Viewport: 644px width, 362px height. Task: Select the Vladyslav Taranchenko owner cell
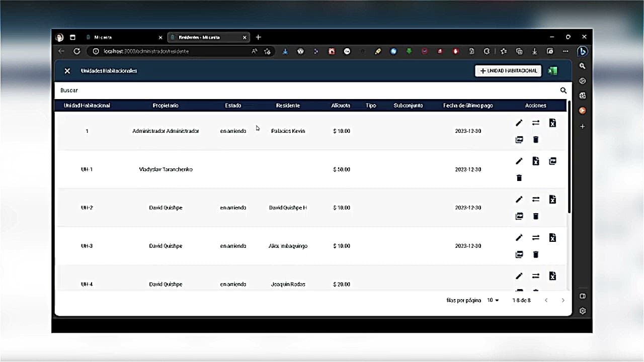point(166,169)
